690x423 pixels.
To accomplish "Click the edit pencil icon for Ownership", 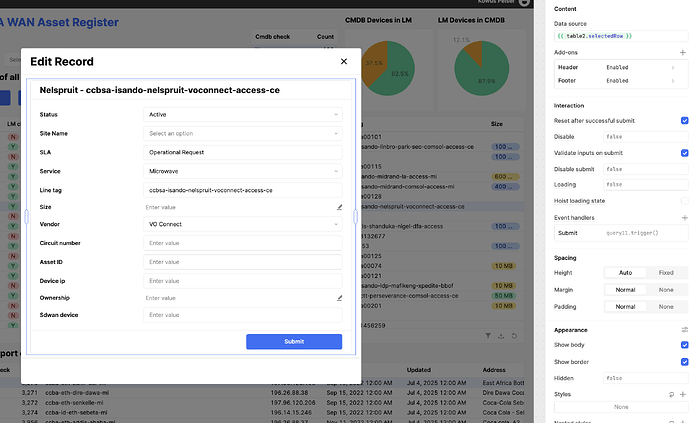I will [340, 297].
